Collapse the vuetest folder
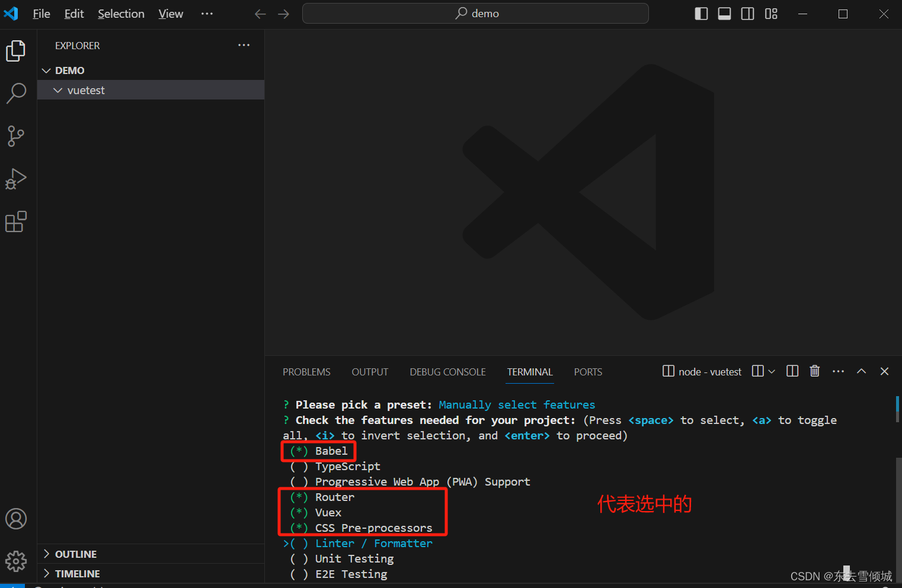This screenshot has height=588, width=902. tap(151, 90)
